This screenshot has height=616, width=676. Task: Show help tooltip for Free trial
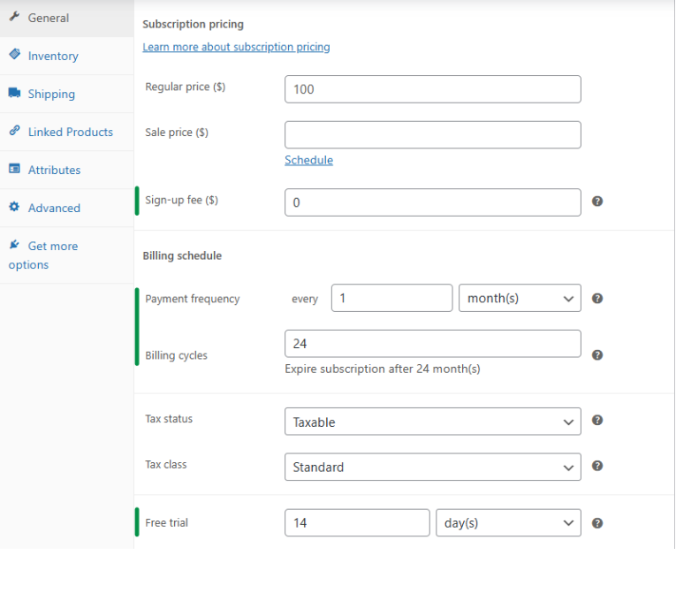(597, 523)
